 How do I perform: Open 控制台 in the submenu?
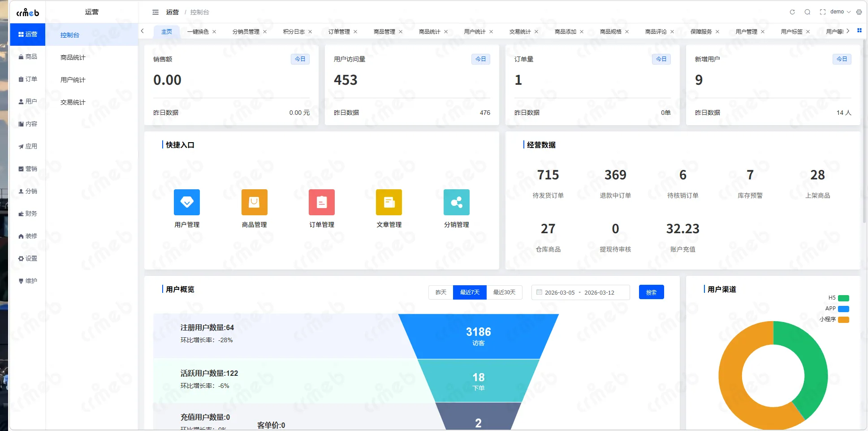[92, 35]
